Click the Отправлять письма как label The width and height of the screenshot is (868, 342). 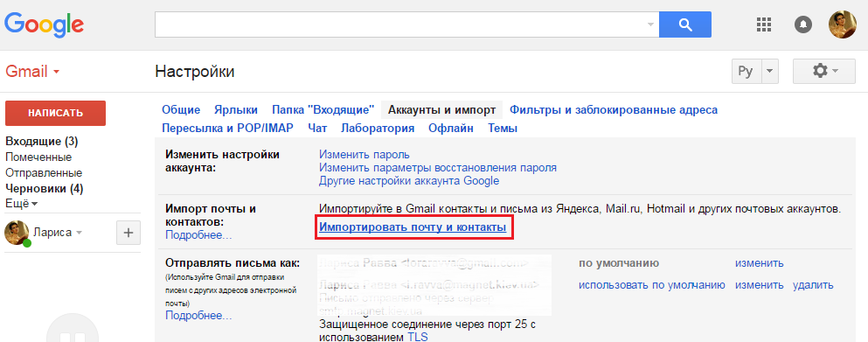pyautogui.click(x=233, y=262)
